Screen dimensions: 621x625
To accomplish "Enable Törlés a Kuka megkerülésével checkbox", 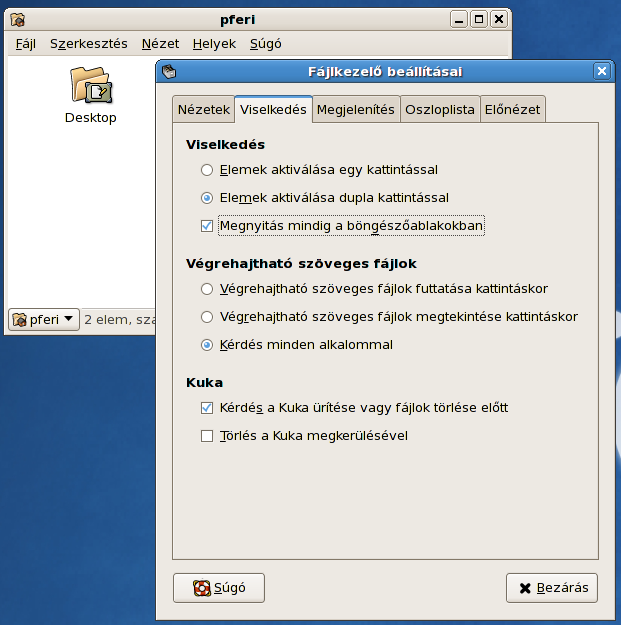I will [x=207, y=436].
